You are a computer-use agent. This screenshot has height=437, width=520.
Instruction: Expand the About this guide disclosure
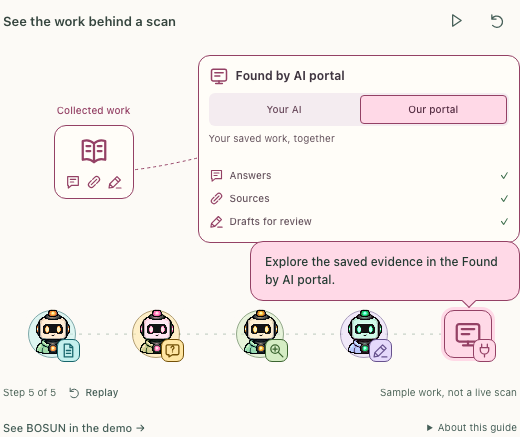click(x=472, y=427)
